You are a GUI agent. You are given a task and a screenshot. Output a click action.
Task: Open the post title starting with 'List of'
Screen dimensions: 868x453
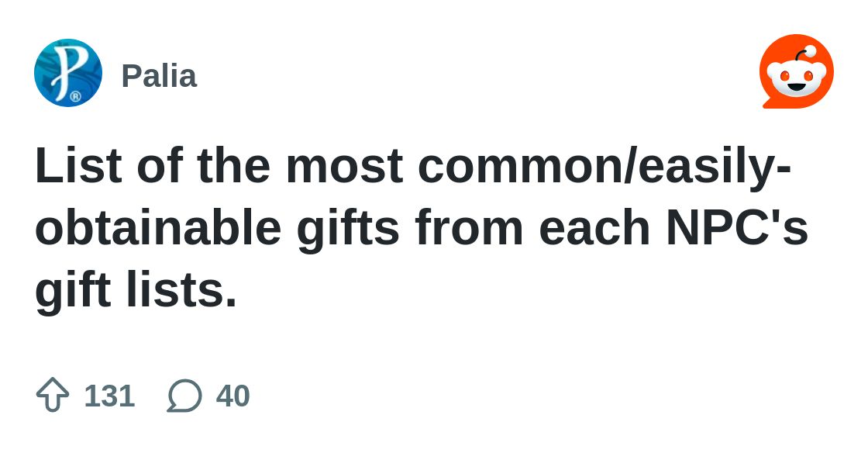pyautogui.click(x=422, y=227)
